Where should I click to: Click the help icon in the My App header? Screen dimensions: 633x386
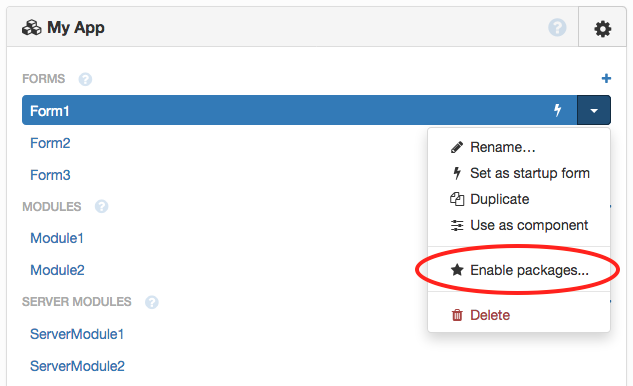(557, 28)
